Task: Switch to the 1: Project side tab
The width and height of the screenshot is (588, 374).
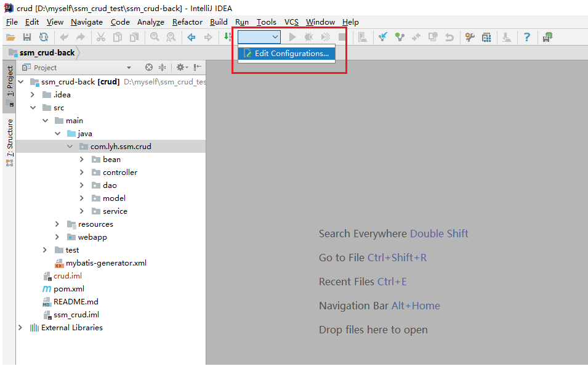Action: click(10, 87)
